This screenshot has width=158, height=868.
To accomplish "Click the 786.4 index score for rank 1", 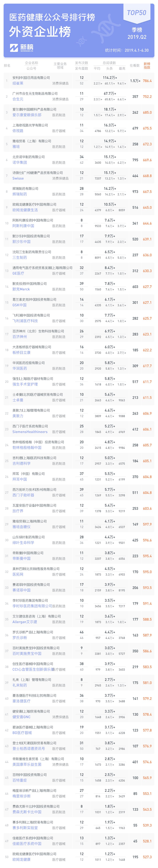I will coord(147,81).
